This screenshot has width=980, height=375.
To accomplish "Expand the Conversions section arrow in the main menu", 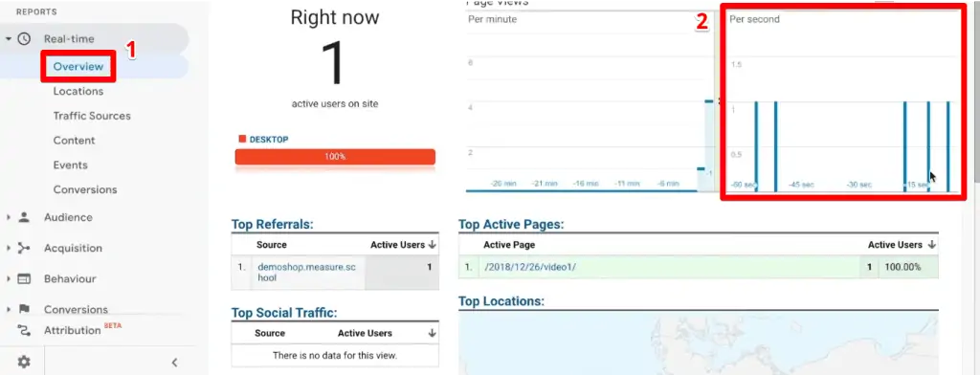I will point(9,309).
